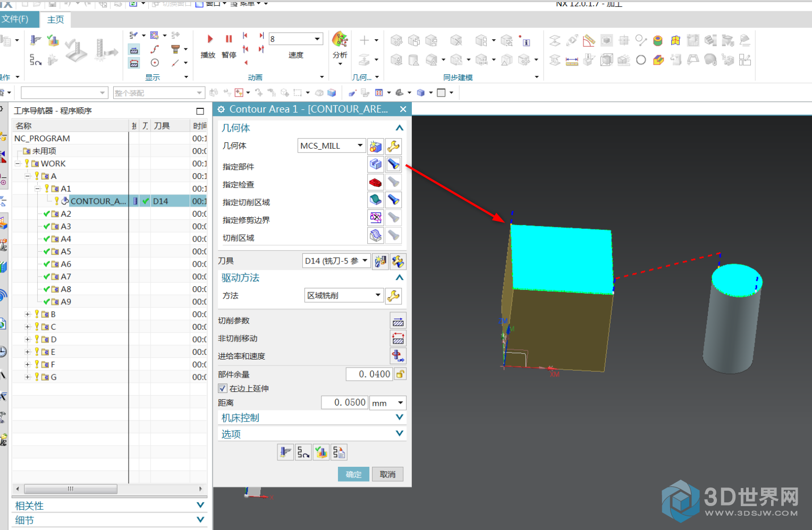Click the lock icon beside 部件余量

[400, 374]
